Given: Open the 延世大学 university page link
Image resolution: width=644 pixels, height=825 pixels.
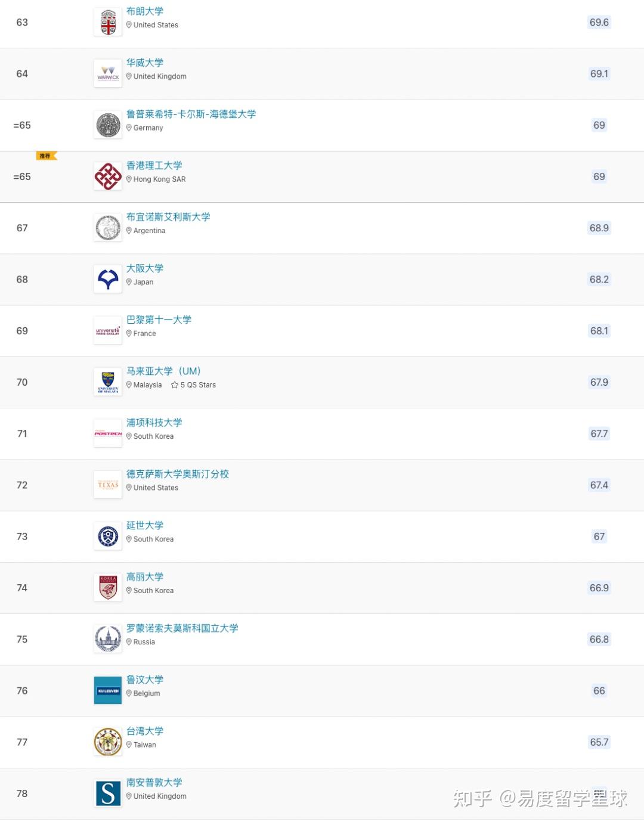Looking at the screenshot, I should pyautogui.click(x=145, y=525).
